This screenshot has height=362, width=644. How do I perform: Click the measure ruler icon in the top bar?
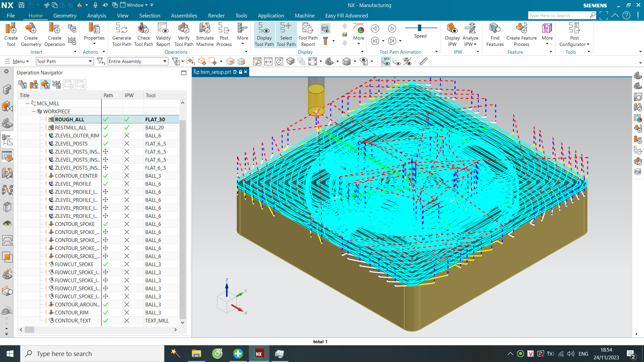click(423, 61)
